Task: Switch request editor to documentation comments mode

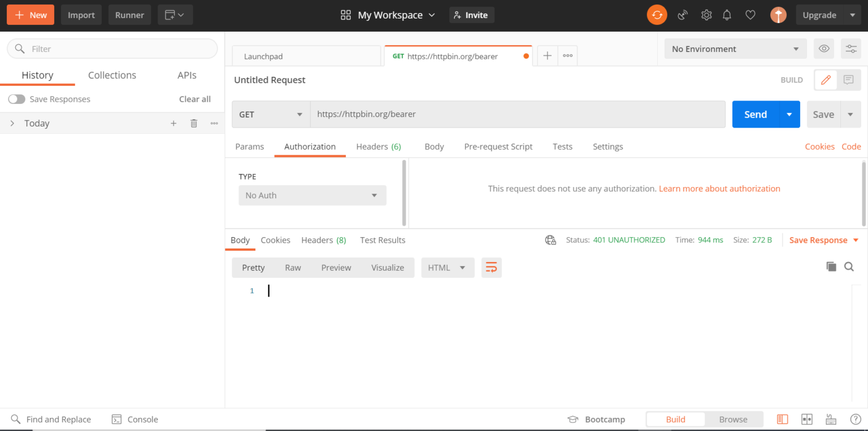Action: [848, 80]
